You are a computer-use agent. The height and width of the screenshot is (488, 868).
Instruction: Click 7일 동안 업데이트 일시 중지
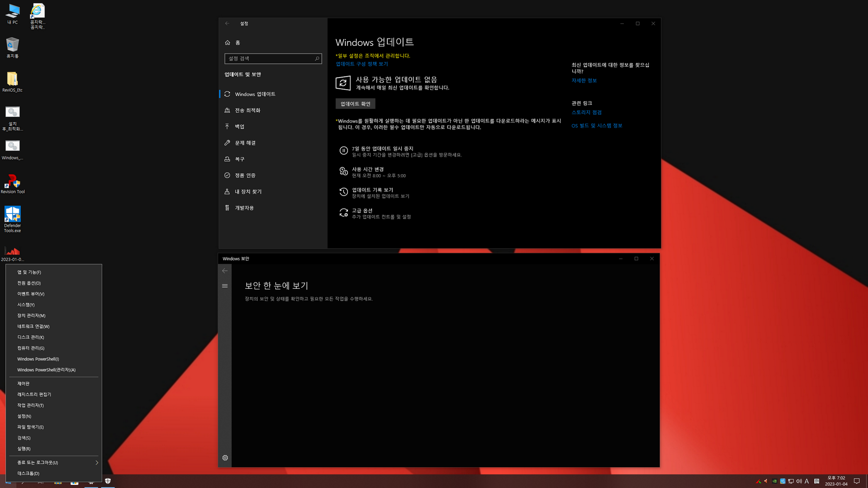click(x=400, y=151)
